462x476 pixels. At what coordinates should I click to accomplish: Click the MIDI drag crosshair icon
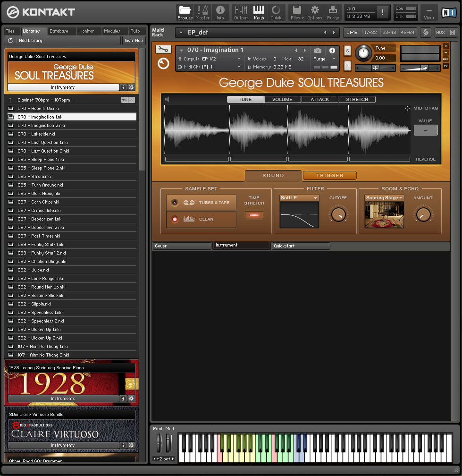pos(407,108)
